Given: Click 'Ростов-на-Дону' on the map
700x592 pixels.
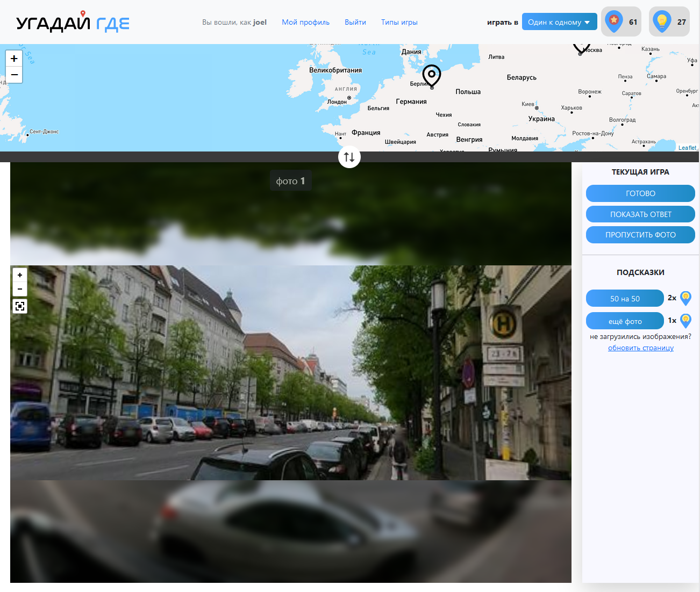Looking at the screenshot, I should tap(593, 133).
